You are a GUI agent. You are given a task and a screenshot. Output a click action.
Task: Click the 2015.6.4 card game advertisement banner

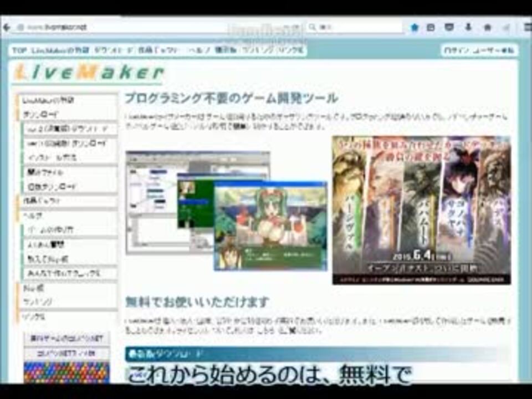(x=421, y=210)
